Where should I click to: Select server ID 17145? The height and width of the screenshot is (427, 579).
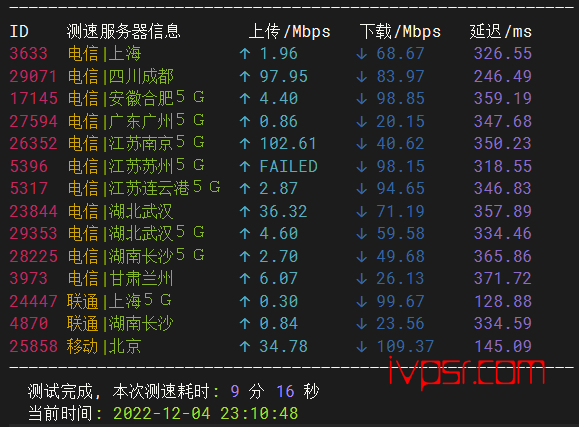[x=34, y=99]
